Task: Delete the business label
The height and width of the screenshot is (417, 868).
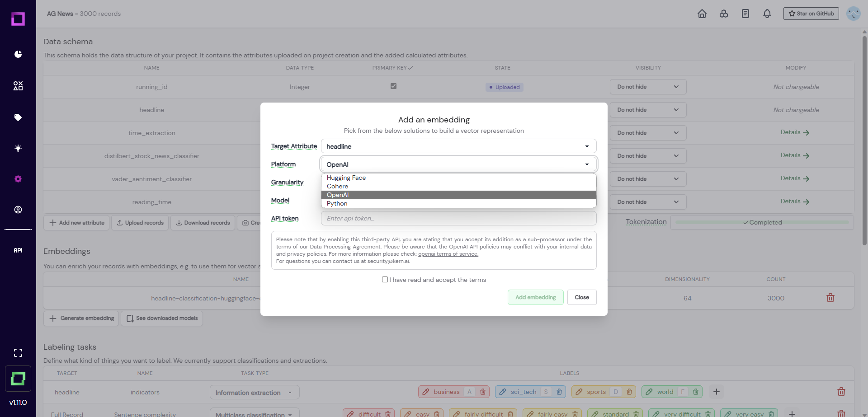Action: coord(483,392)
